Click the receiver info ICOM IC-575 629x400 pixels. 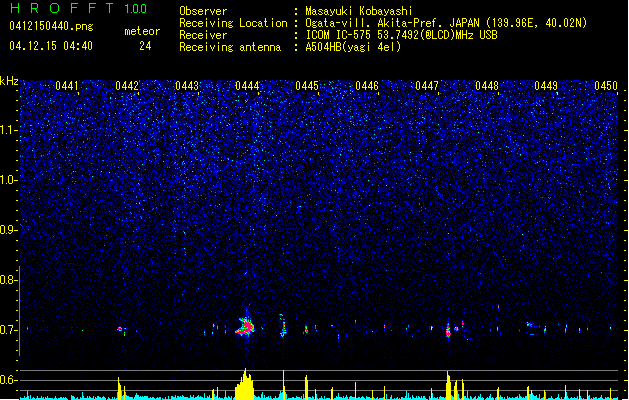click(338, 35)
